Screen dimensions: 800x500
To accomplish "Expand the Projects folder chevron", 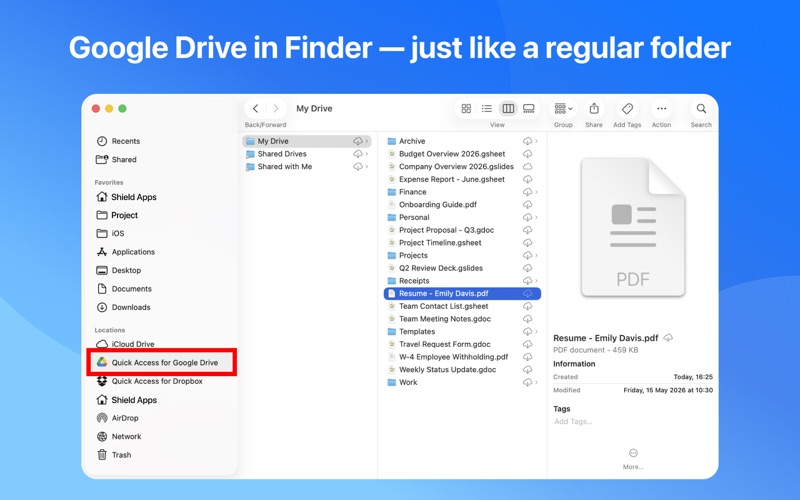I will [x=536, y=255].
